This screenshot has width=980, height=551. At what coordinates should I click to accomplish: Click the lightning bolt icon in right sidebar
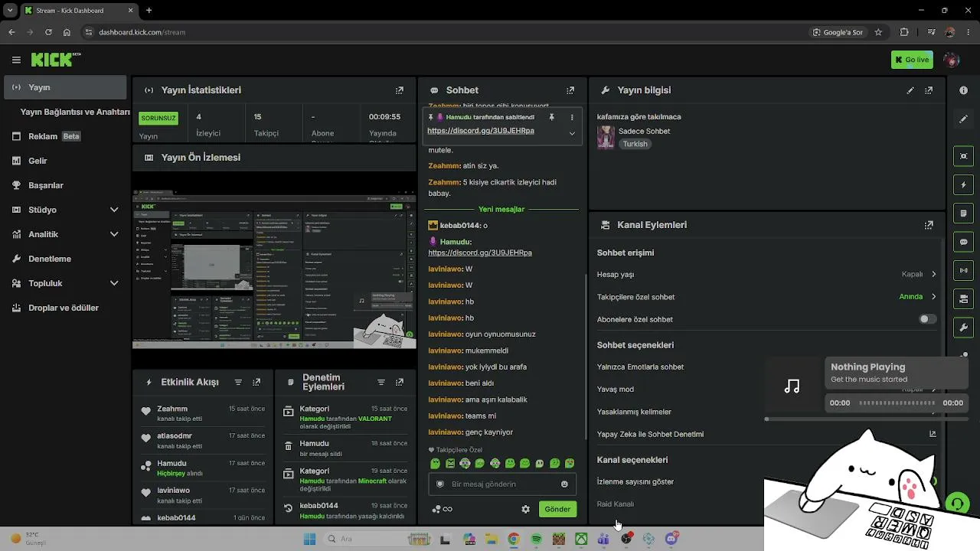coord(963,185)
